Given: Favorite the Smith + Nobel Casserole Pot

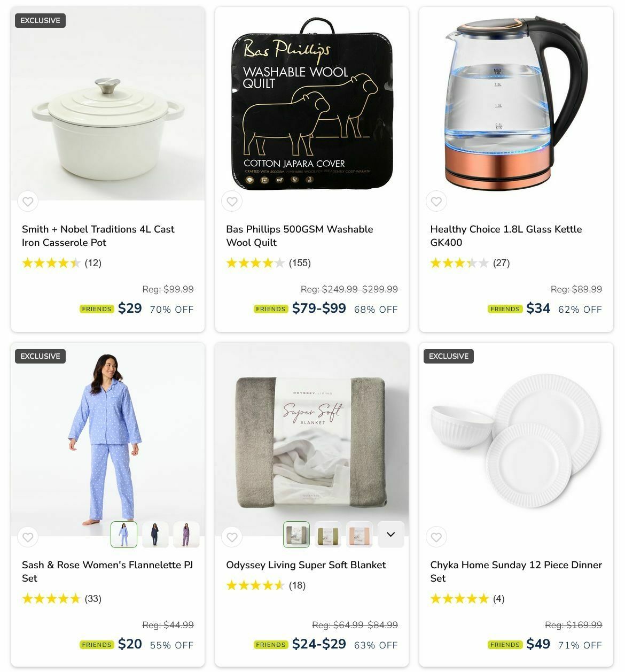Looking at the screenshot, I should click(x=28, y=202).
